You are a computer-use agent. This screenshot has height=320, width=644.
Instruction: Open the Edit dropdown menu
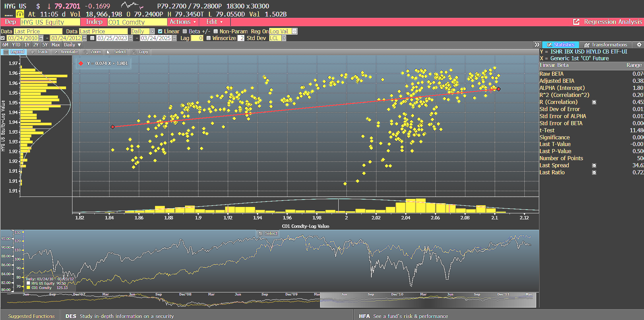click(214, 22)
